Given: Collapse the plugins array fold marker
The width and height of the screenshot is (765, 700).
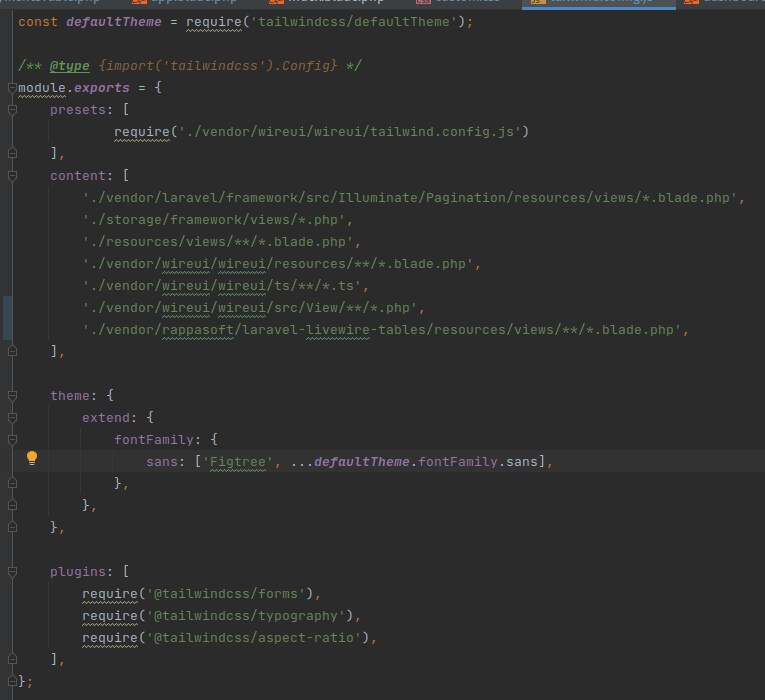Looking at the screenshot, I should [13, 572].
